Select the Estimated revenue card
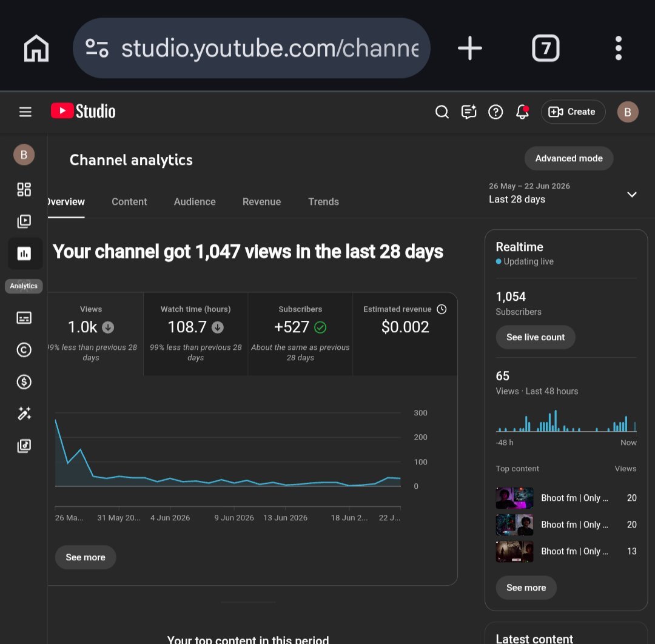 click(405, 334)
